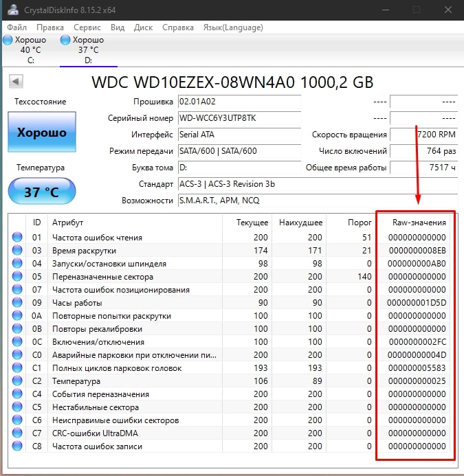The width and height of the screenshot is (464, 476).
Task: Click status orb for attribute C8 write errors
Action: [x=17, y=446]
